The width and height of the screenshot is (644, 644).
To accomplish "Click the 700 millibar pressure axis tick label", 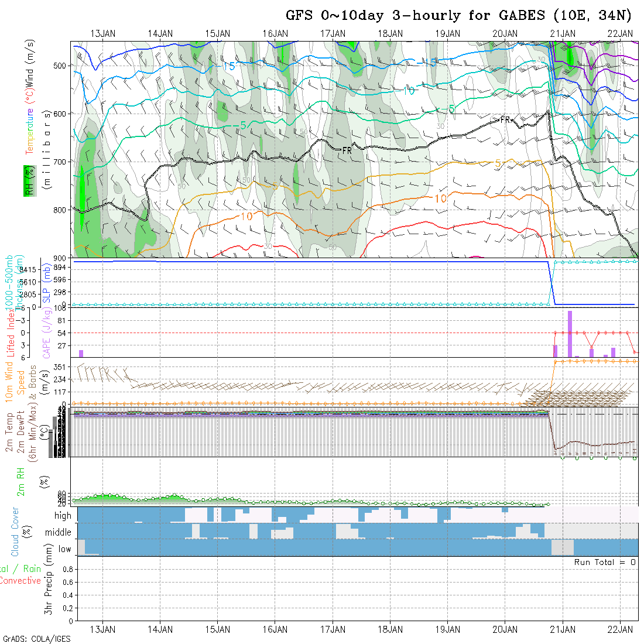I will [60, 162].
